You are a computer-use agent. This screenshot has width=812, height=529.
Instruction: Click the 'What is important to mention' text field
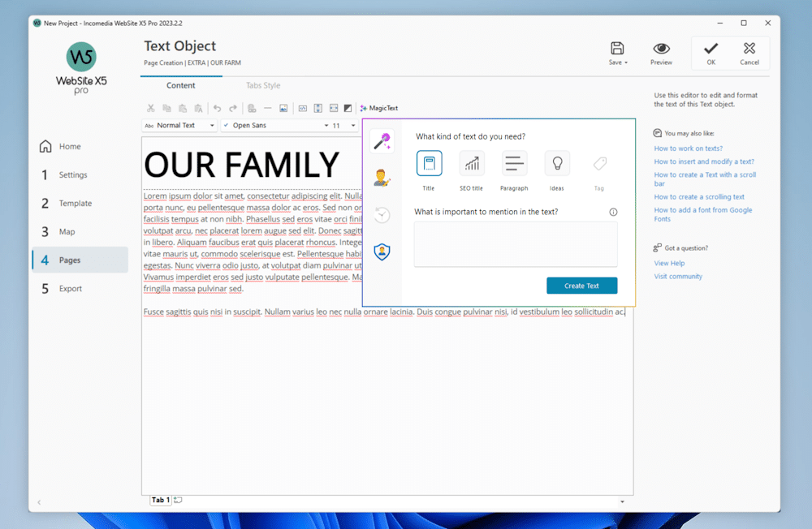(515, 243)
